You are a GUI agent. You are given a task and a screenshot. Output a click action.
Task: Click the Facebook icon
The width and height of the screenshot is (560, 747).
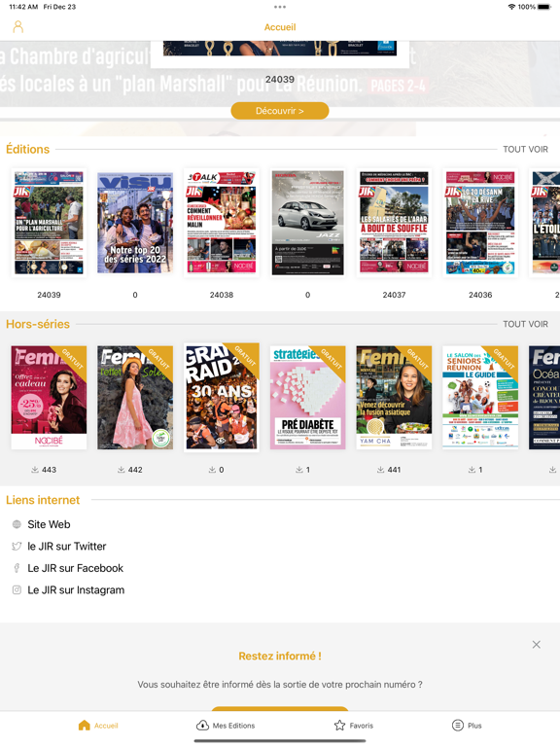click(17, 568)
